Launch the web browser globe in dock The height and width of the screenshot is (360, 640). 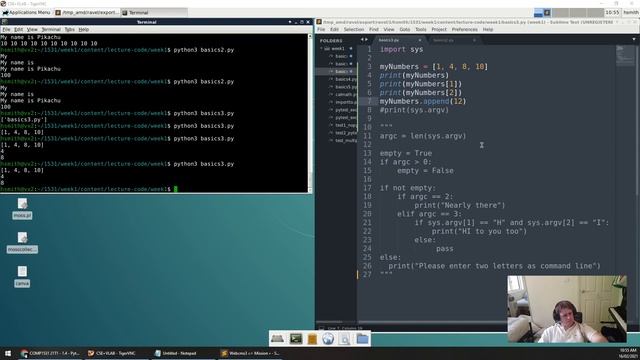click(x=328, y=338)
